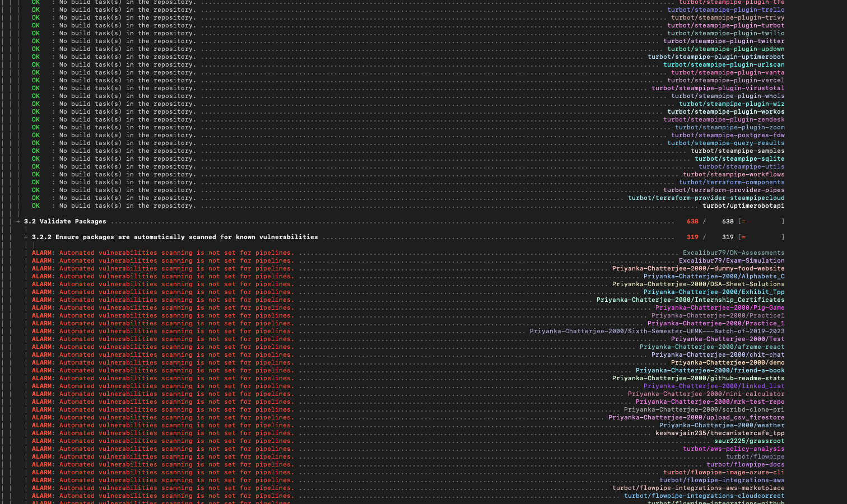Screen dimensions: 847x504
Task: Click turbot/steampipe-plugin-whois repository name
Action: [728, 96]
